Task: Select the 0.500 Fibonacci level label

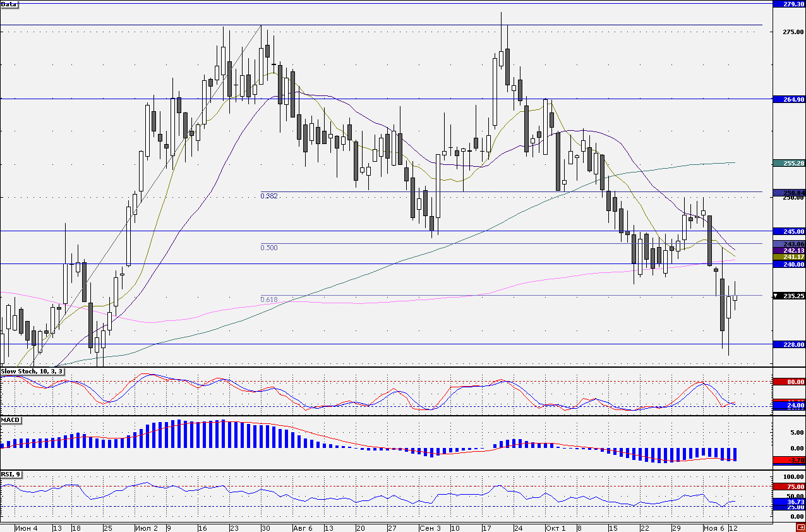Action: click(x=269, y=248)
